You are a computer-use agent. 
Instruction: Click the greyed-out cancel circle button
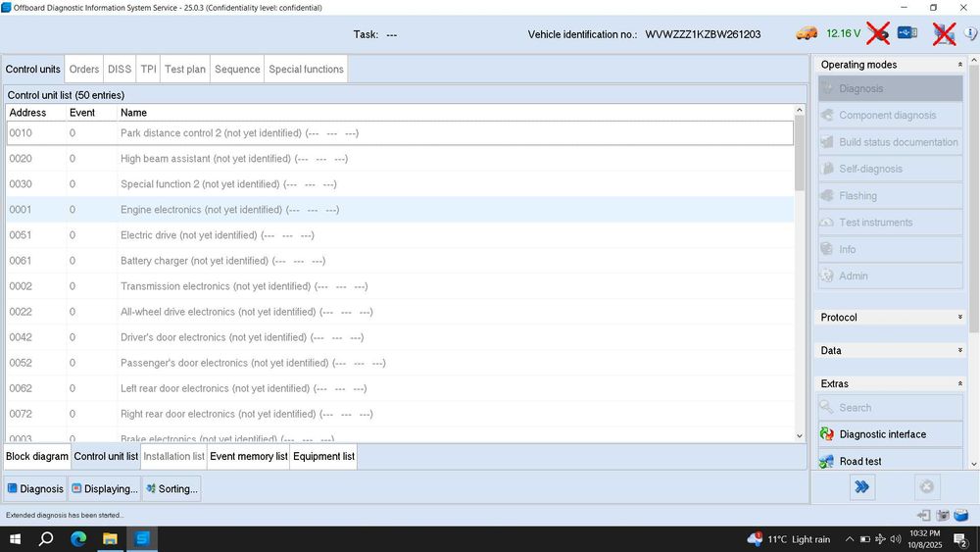(927, 487)
